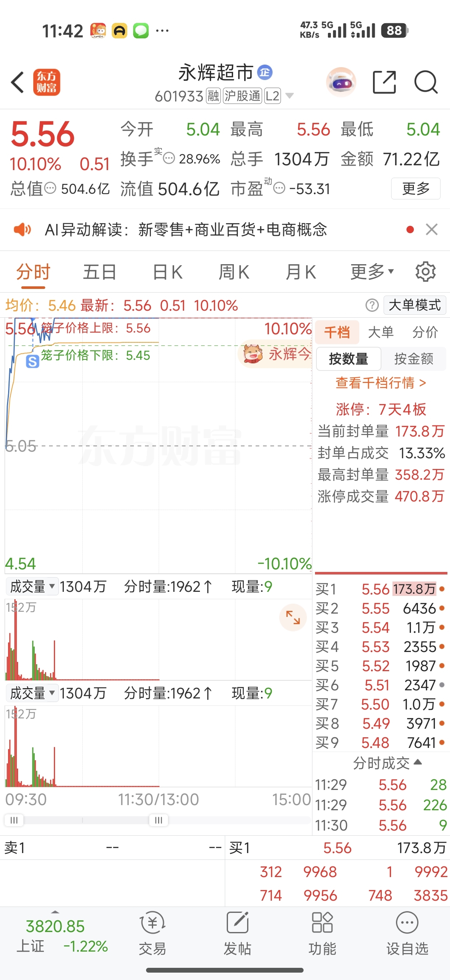Tap the 买1 row at 5.56
The width and height of the screenshot is (450, 980).
click(380, 589)
